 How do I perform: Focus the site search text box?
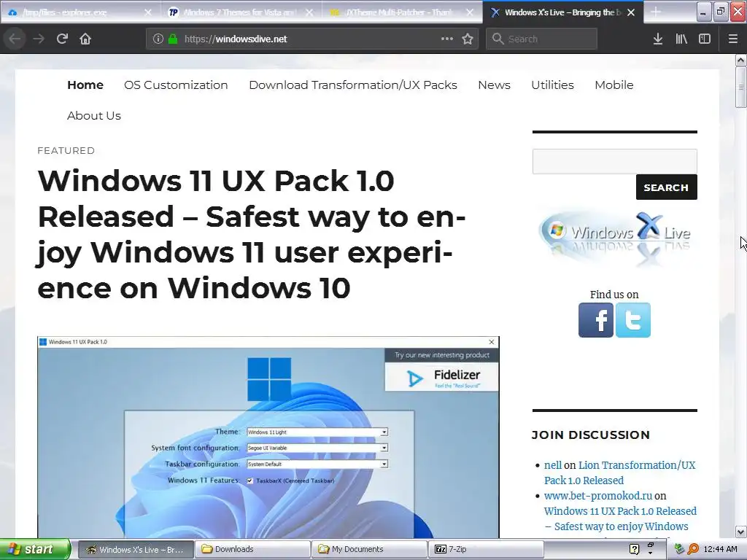(x=614, y=161)
